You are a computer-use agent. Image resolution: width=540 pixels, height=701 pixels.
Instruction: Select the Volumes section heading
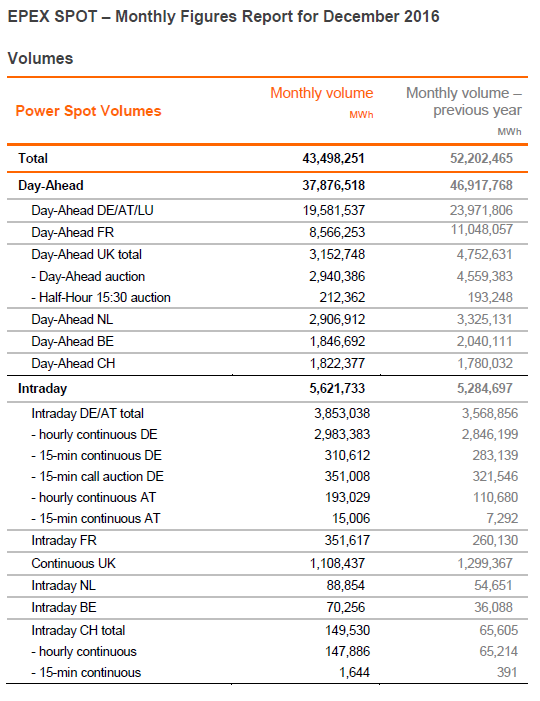40,59
